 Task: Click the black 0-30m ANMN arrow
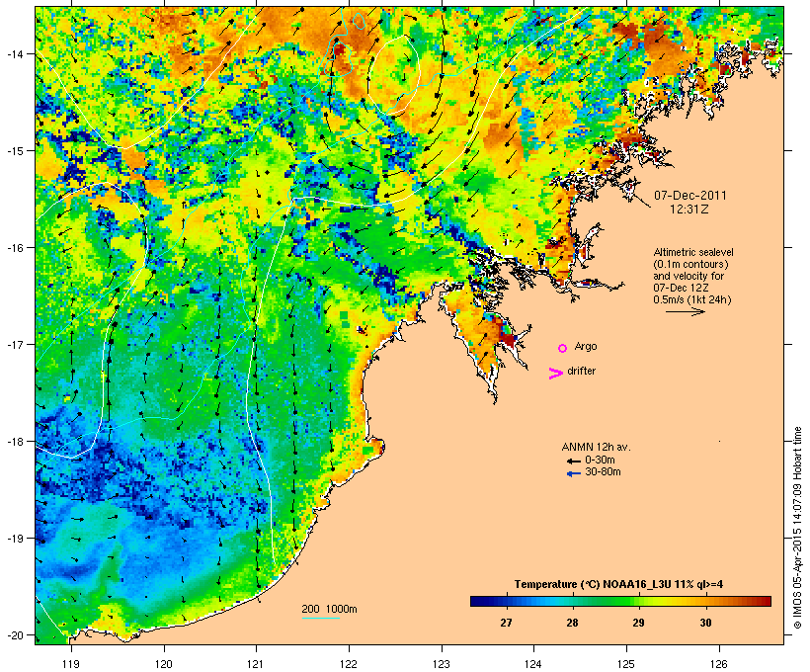point(573,462)
